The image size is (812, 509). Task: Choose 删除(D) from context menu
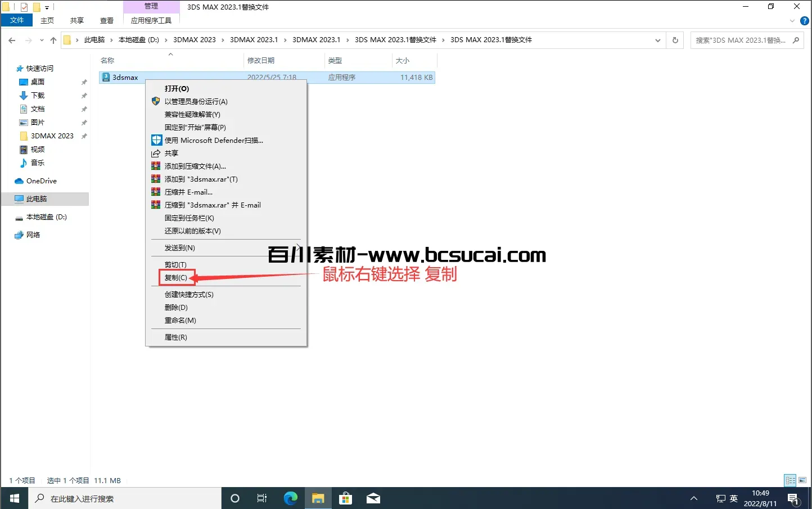pos(226,308)
